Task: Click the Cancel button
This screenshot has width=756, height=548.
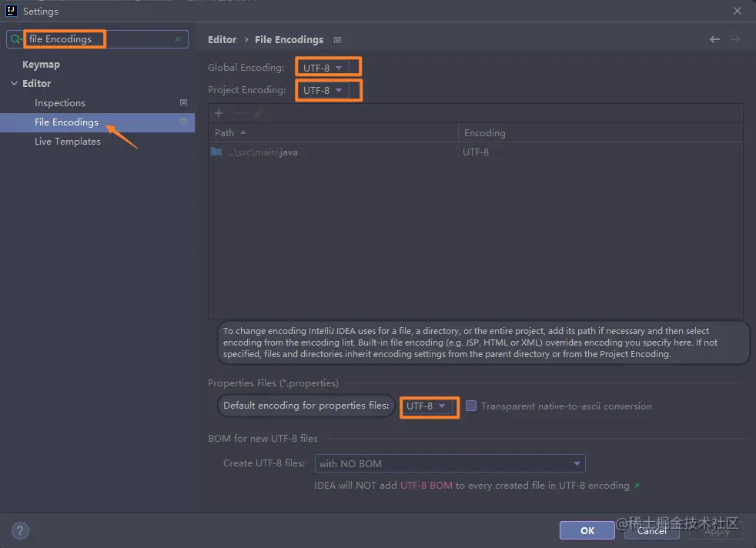Action: [x=651, y=530]
